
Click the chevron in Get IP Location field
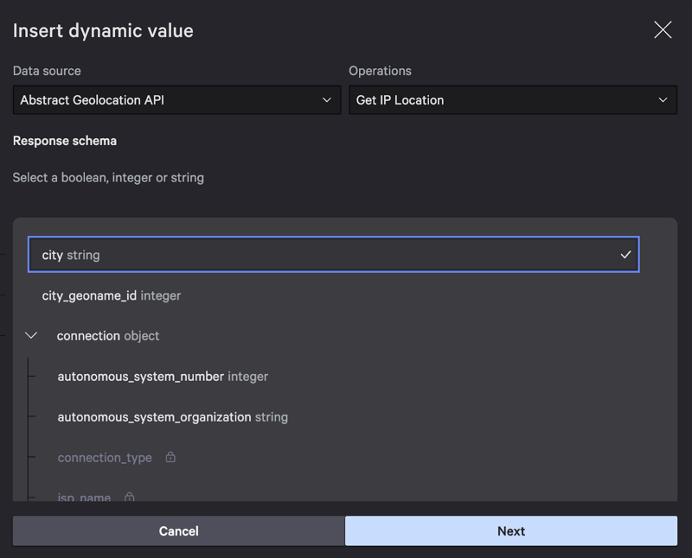pyautogui.click(x=662, y=100)
